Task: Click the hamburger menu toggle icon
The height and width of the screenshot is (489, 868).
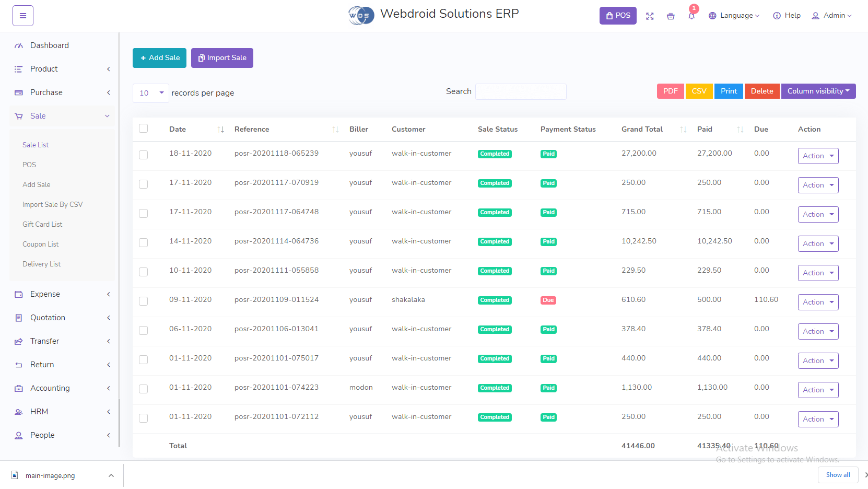Action: click(23, 16)
